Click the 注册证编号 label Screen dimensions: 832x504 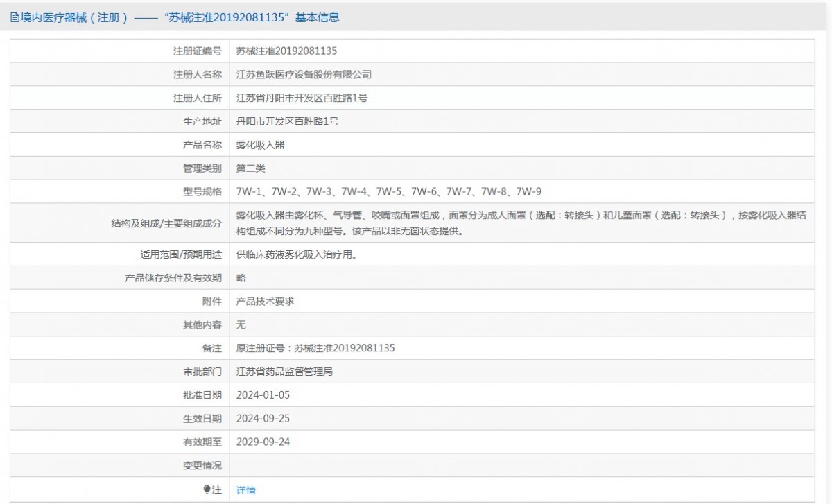click(x=198, y=51)
